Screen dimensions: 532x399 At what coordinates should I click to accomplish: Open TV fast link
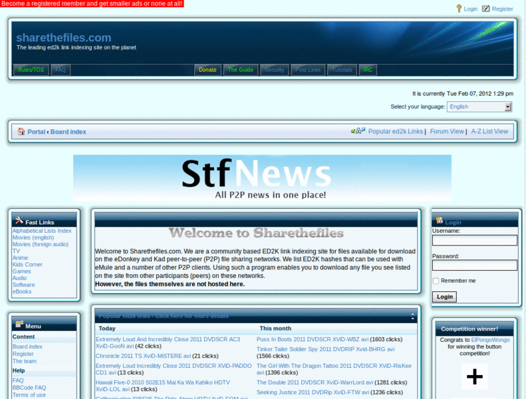point(16,251)
